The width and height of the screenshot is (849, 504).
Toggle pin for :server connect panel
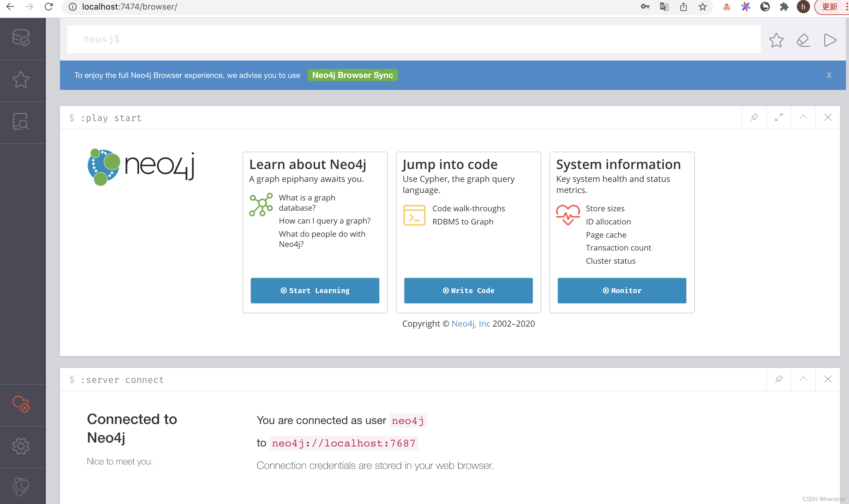click(x=778, y=379)
